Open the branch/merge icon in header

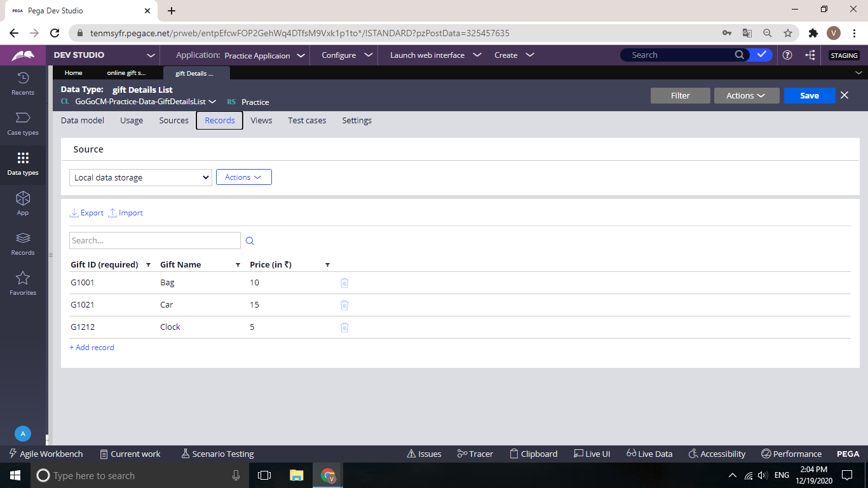pos(810,55)
